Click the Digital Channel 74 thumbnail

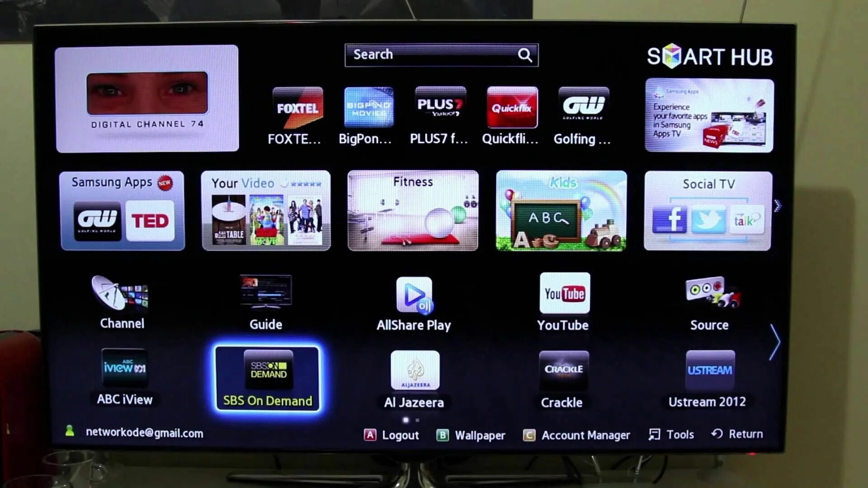(147, 99)
